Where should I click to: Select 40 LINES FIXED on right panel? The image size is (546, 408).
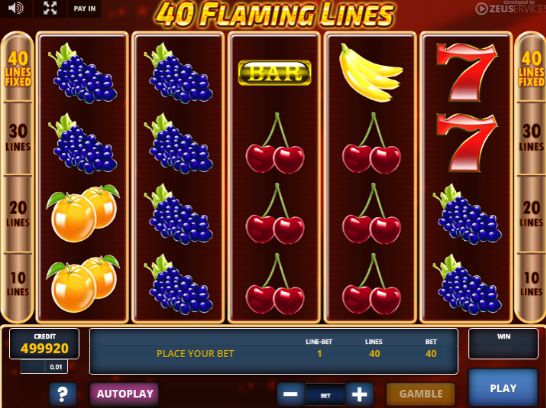(531, 69)
